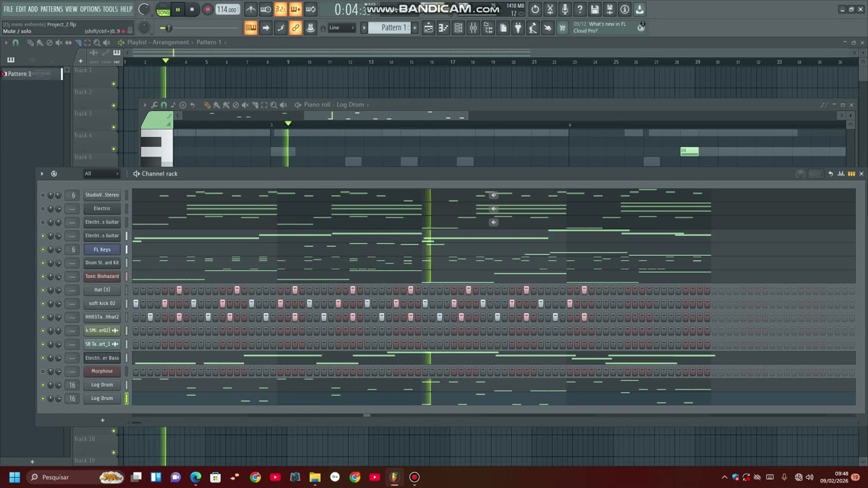The width and height of the screenshot is (868, 488).
Task: Open the plugin picker plug icon
Action: click(518, 28)
